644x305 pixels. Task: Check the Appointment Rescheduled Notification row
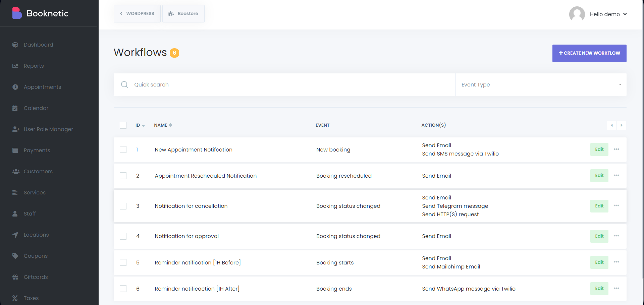123,176
